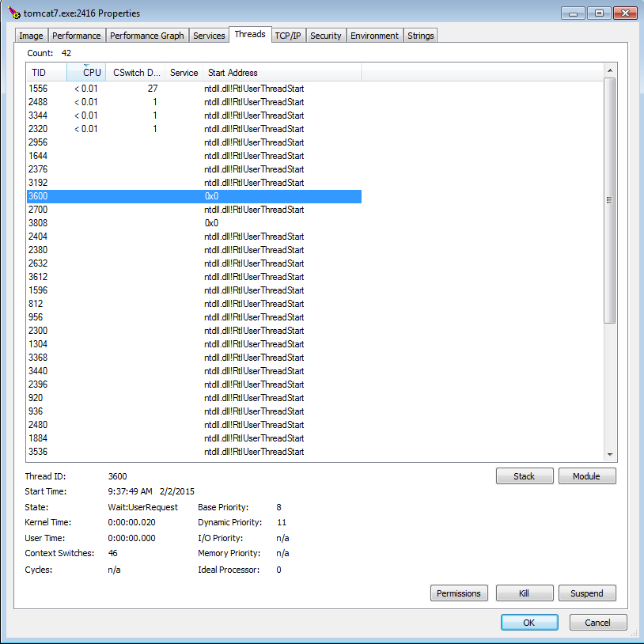
Task: Select thread row 3344
Action: (x=194, y=116)
